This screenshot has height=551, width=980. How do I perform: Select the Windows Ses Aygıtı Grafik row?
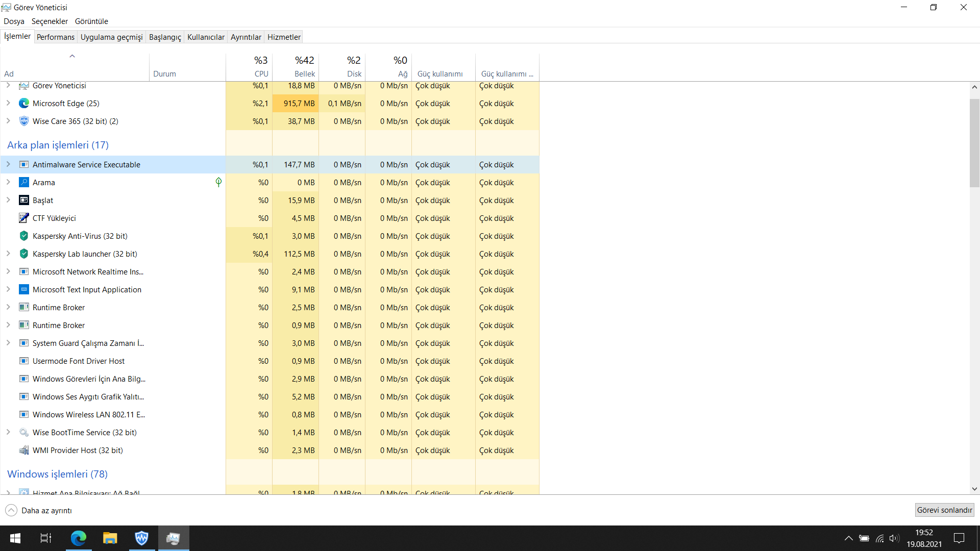click(x=269, y=397)
